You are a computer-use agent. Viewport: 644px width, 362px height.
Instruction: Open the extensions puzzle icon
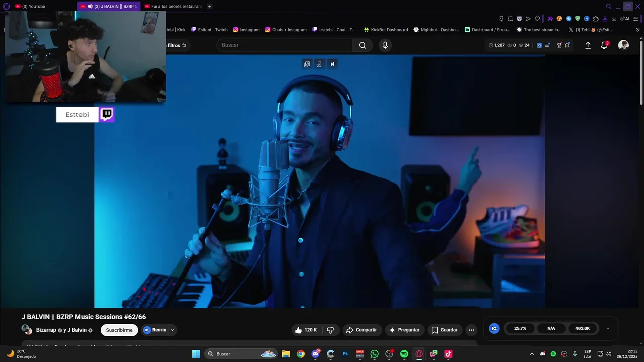click(x=596, y=19)
